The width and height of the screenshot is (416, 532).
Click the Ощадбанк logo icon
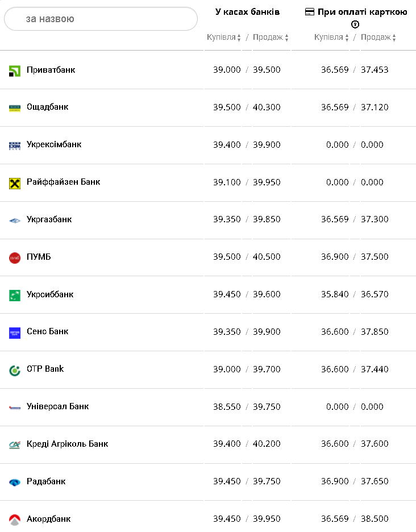pyautogui.click(x=15, y=108)
